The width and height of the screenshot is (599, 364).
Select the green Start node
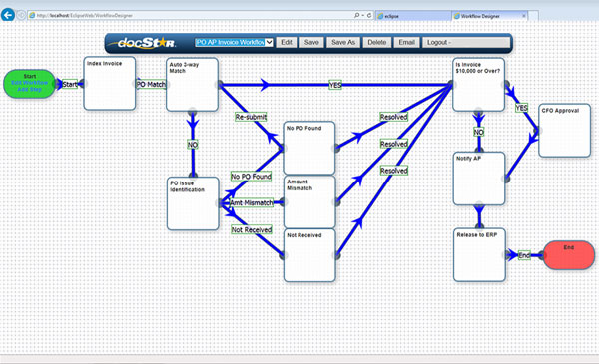pyautogui.click(x=29, y=84)
